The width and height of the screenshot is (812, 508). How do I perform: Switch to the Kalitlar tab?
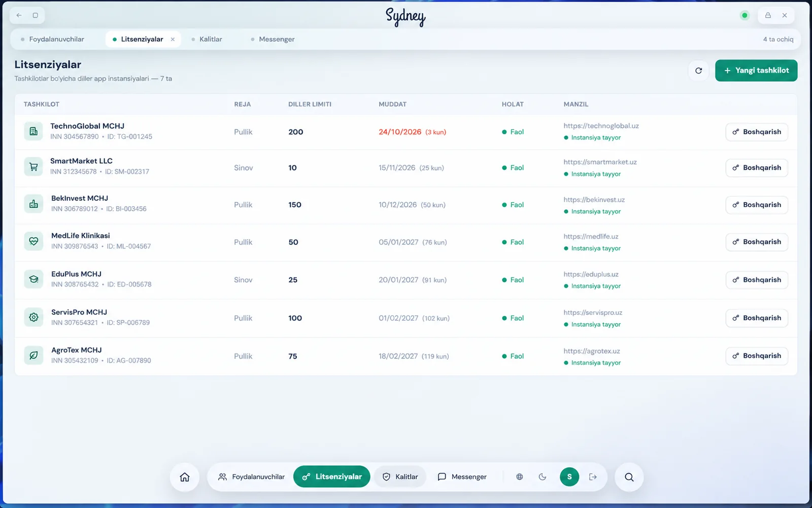pyautogui.click(x=207, y=39)
